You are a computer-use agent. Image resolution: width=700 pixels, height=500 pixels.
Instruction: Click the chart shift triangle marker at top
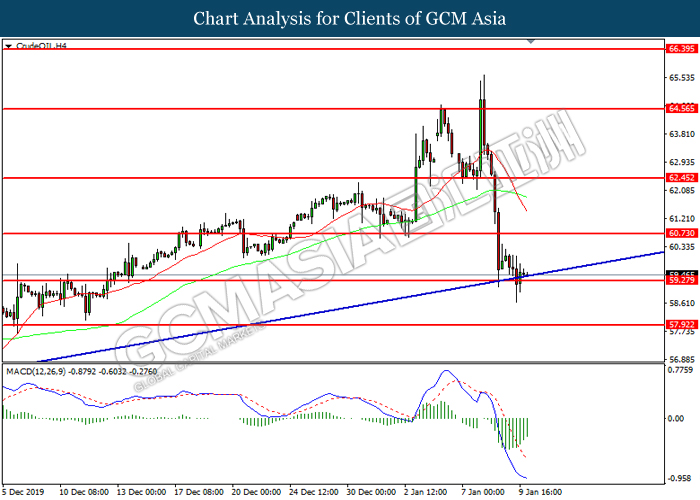(530, 41)
